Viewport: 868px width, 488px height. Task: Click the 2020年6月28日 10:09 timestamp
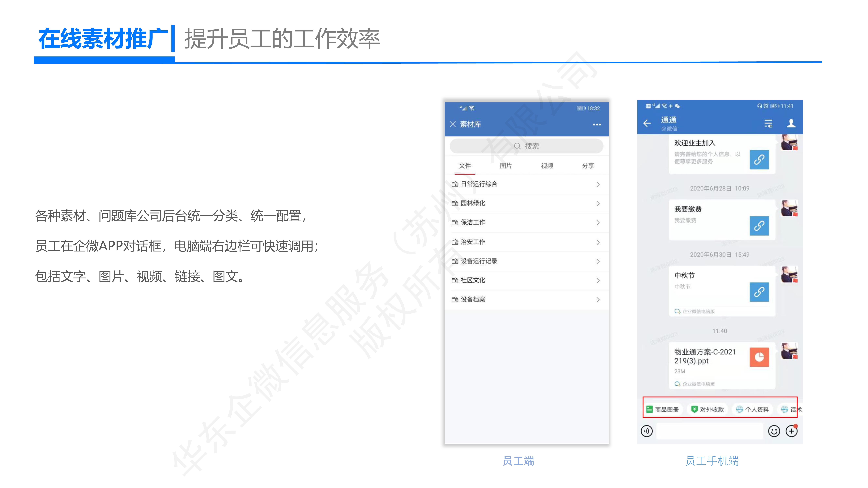click(x=720, y=189)
